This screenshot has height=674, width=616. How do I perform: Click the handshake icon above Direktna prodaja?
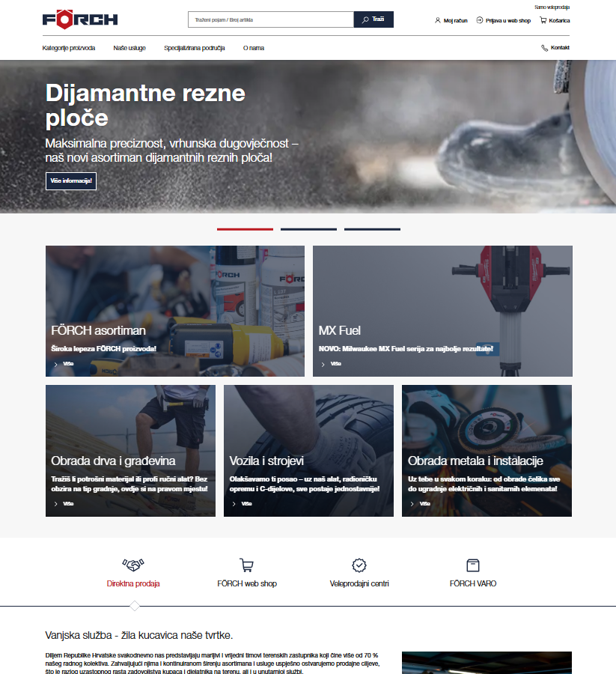pyautogui.click(x=133, y=565)
